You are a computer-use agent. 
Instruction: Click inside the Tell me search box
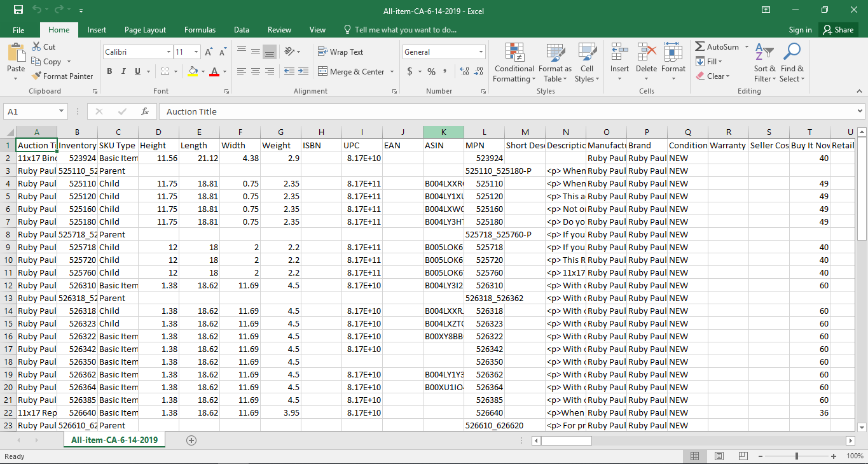click(x=405, y=30)
